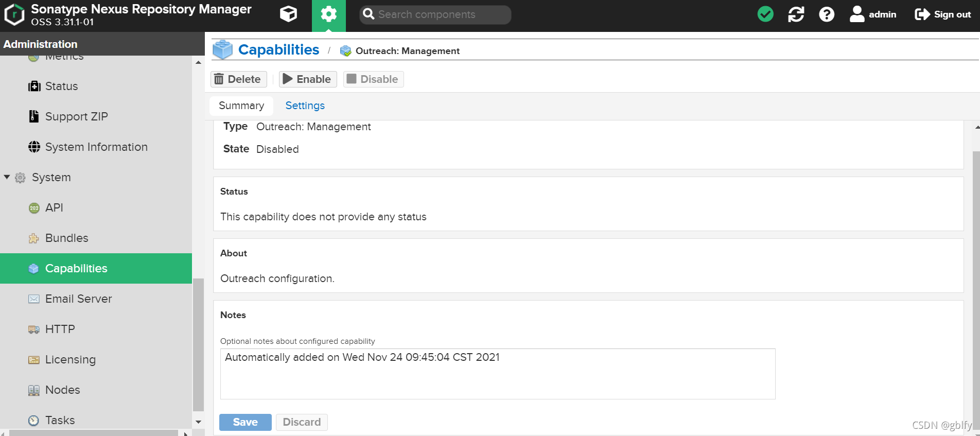
Task: Click the Capabilities cube icon in sidebar
Action: 34,269
